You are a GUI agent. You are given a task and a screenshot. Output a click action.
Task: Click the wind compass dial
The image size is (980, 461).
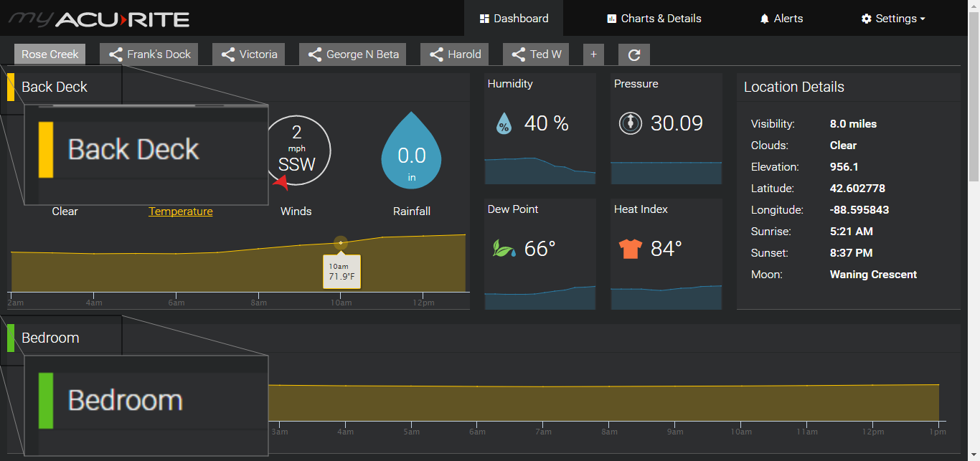tap(297, 151)
